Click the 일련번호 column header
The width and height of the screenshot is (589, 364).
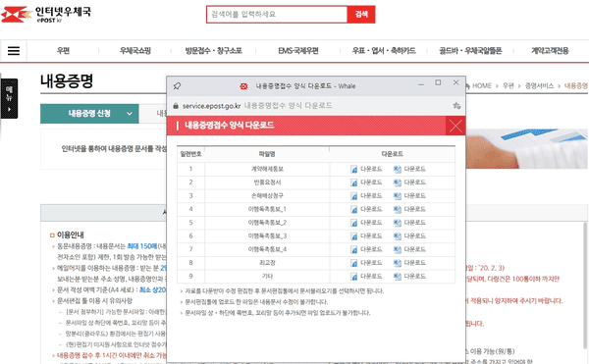190,154
